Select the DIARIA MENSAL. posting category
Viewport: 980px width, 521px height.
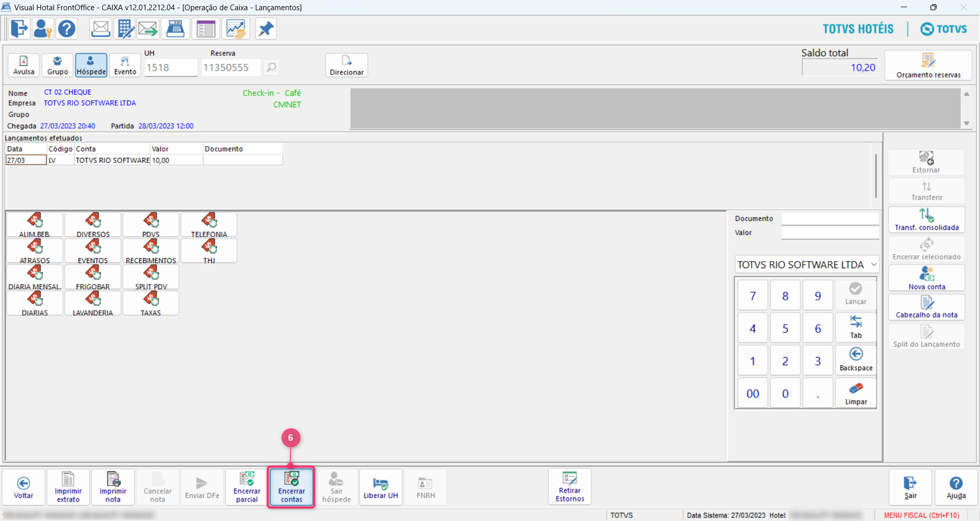pyautogui.click(x=35, y=277)
